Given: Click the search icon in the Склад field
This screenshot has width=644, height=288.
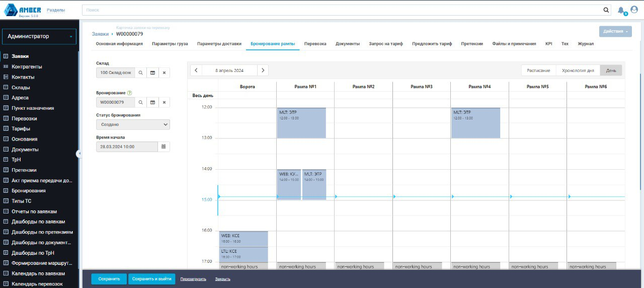Looking at the screenshot, I should click(x=141, y=73).
